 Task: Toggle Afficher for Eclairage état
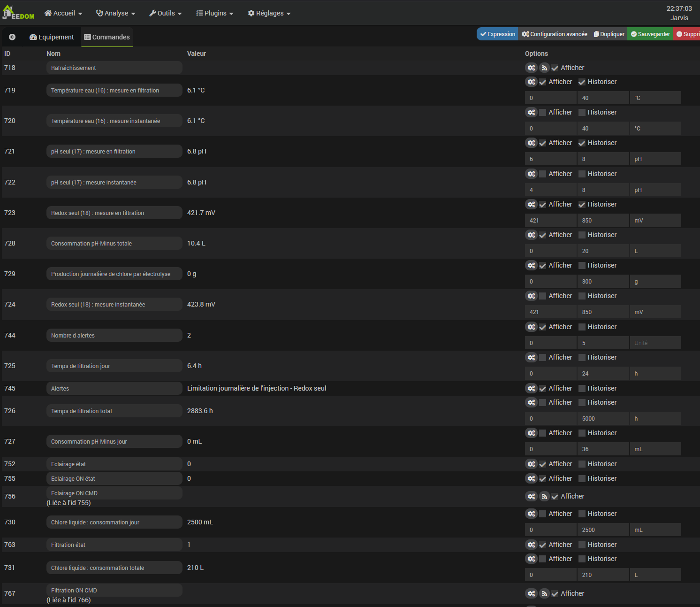(x=543, y=464)
